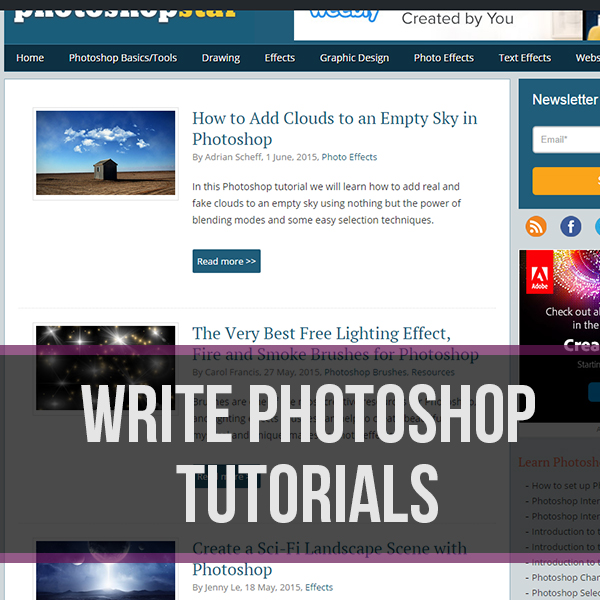Open Create a Sci-Fi Landscape Scene title
This screenshot has height=600, width=600.
(329, 559)
